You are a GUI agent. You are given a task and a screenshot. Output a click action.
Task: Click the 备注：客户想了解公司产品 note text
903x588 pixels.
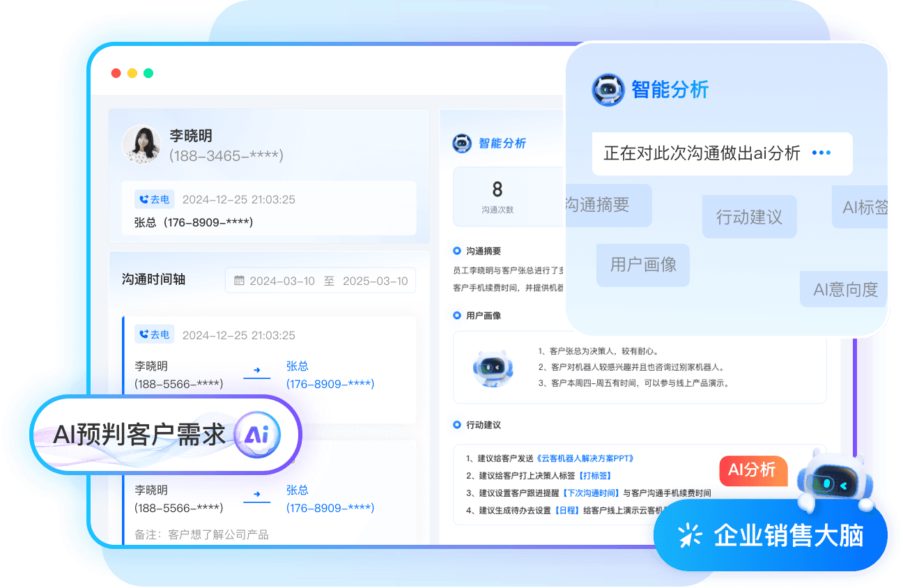tap(201, 534)
